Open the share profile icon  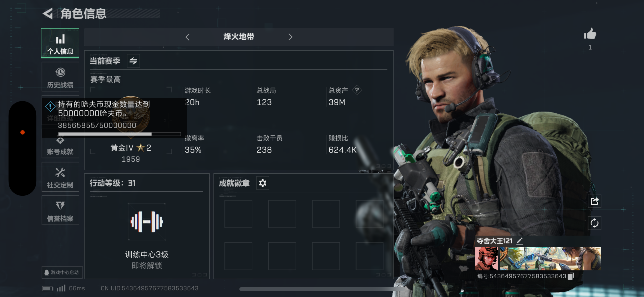pyautogui.click(x=594, y=201)
